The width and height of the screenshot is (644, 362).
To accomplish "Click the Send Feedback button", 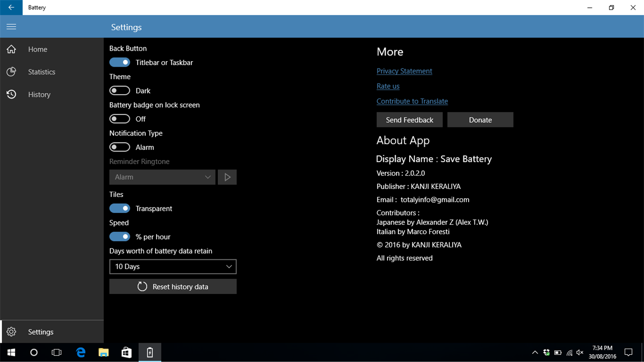I will pyautogui.click(x=409, y=120).
